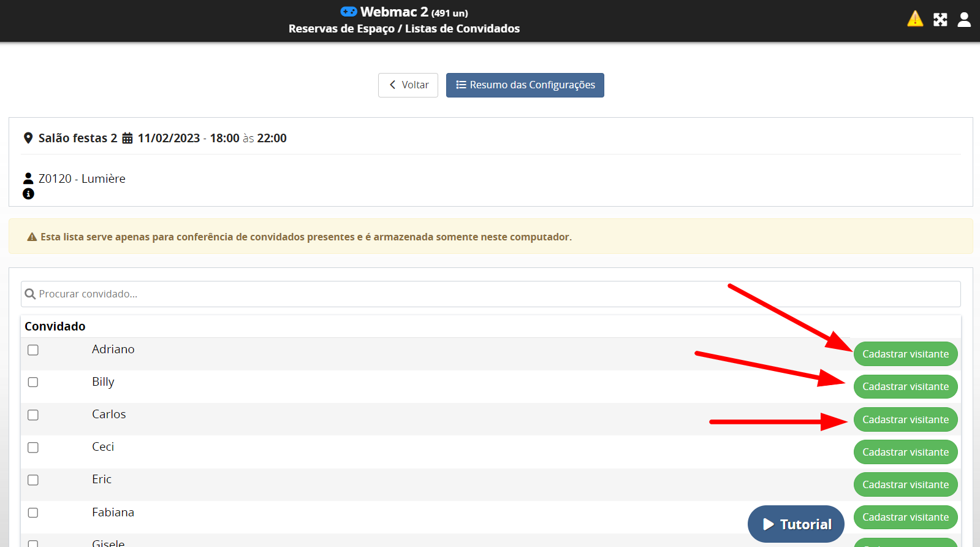The image size is (980, 547).
Task: Open the user profile icon in header
Action: pyautogui.click(x=964, y=20)
